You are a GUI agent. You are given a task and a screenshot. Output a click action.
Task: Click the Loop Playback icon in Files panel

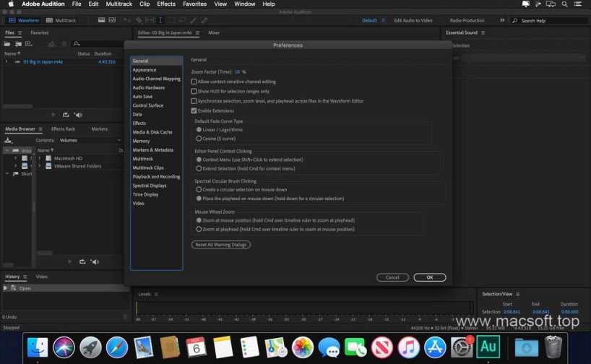pos(66,115)
